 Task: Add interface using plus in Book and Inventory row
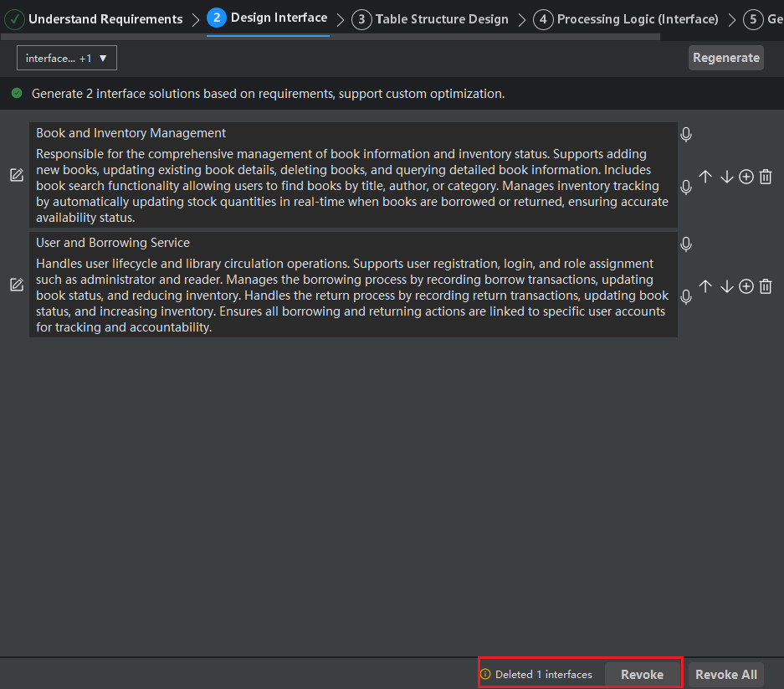[746, 177]
